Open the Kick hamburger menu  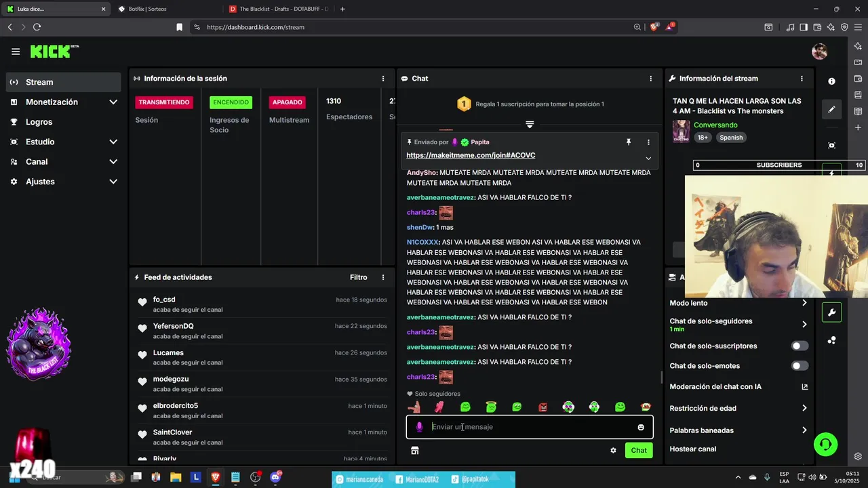pos(15,52)
